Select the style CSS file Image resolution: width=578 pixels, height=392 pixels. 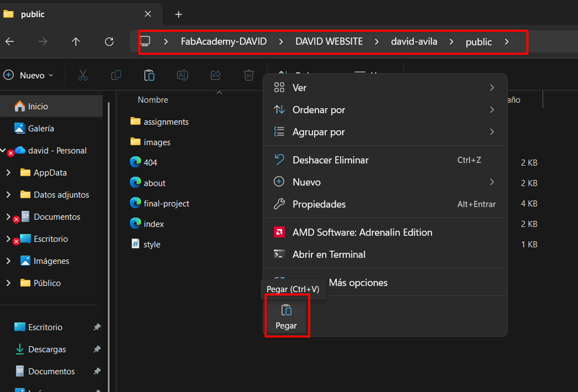click(145, 244)
